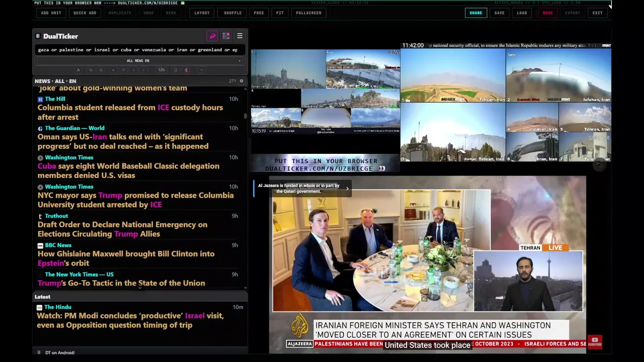Toggle FIT layout mode
The width and height of the screenshot is (644, 362).
280,13
